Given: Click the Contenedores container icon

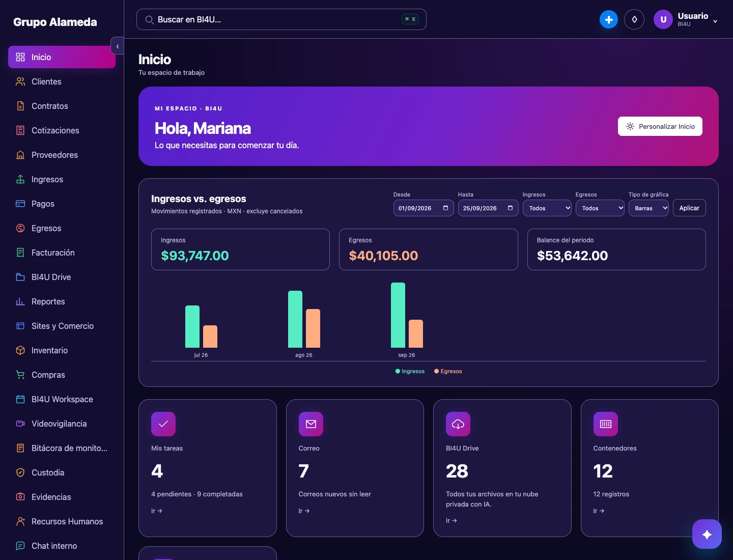Looking at the screenshot, I should [606, 424].
